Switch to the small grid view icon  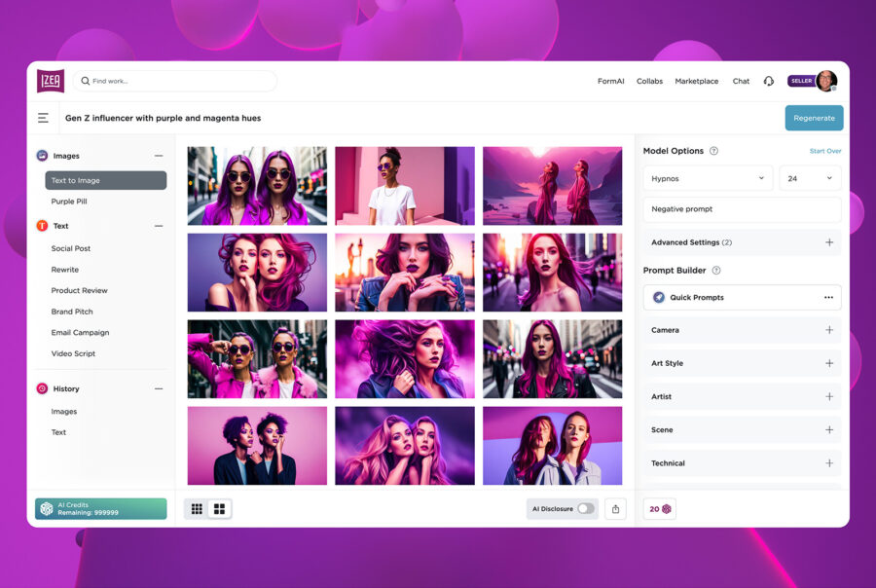coord(195,508)
